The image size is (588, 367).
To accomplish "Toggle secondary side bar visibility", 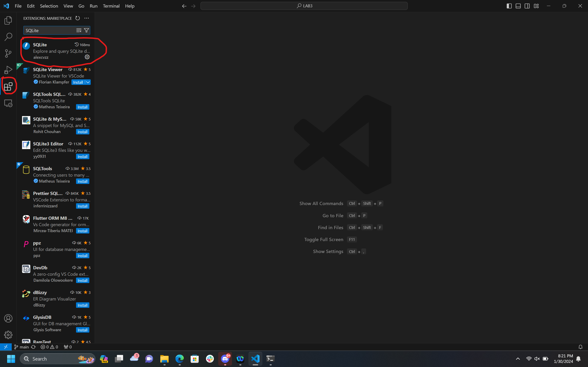I will coord(527,6).
